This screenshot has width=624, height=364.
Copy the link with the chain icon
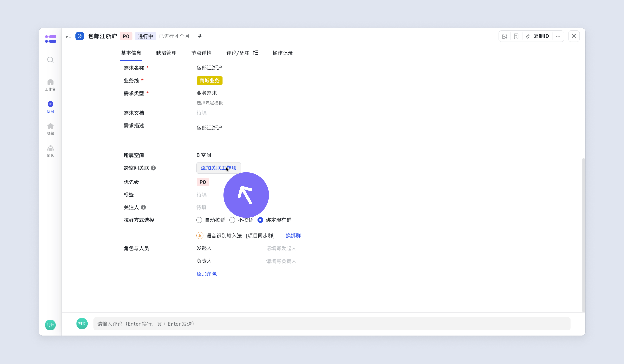[528, 36]
